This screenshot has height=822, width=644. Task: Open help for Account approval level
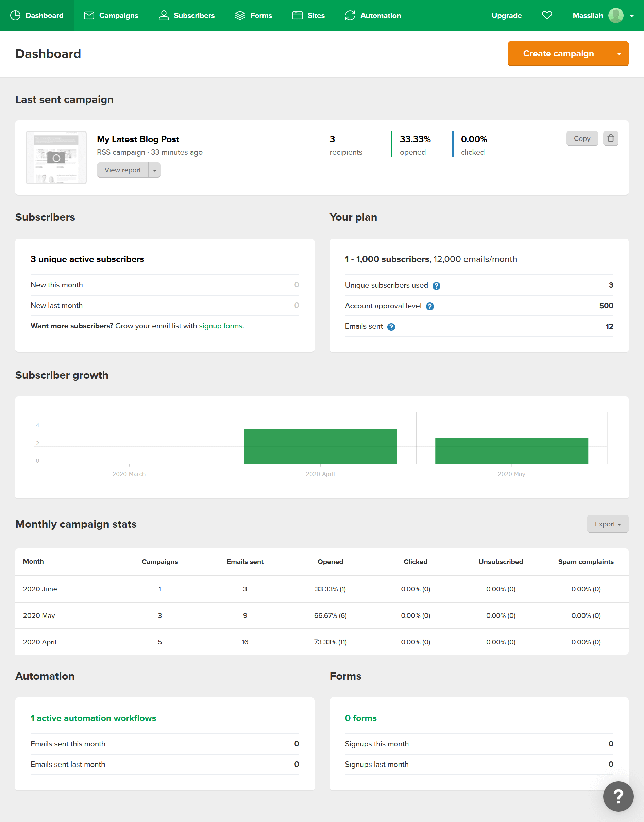coord(430,306)
